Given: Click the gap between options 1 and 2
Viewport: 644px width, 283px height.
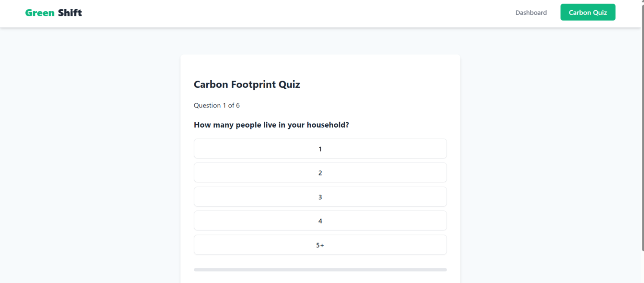Looking at the screenshot, I should point(320,161).
